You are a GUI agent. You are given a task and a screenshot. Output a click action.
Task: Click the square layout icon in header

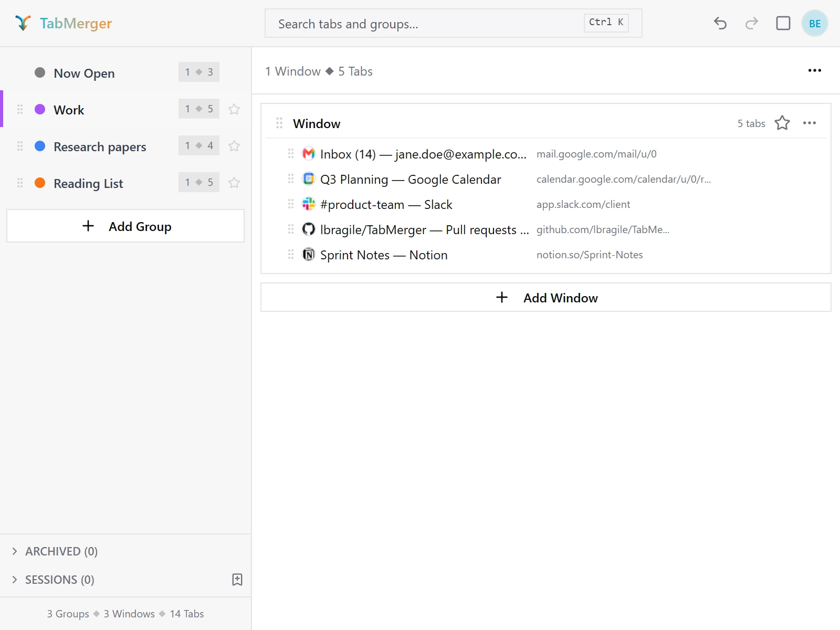pyautogui.click(x=783, y=23)
